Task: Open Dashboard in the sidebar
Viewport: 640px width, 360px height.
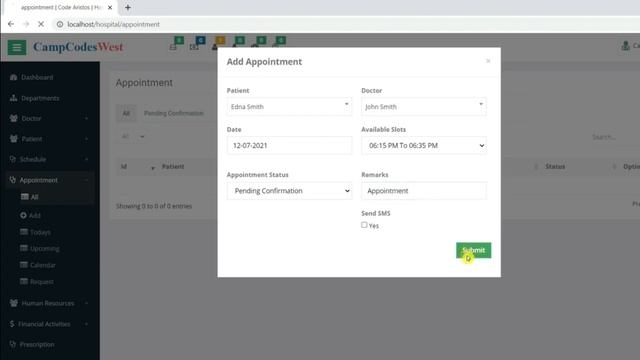Action: pos(37,77)
